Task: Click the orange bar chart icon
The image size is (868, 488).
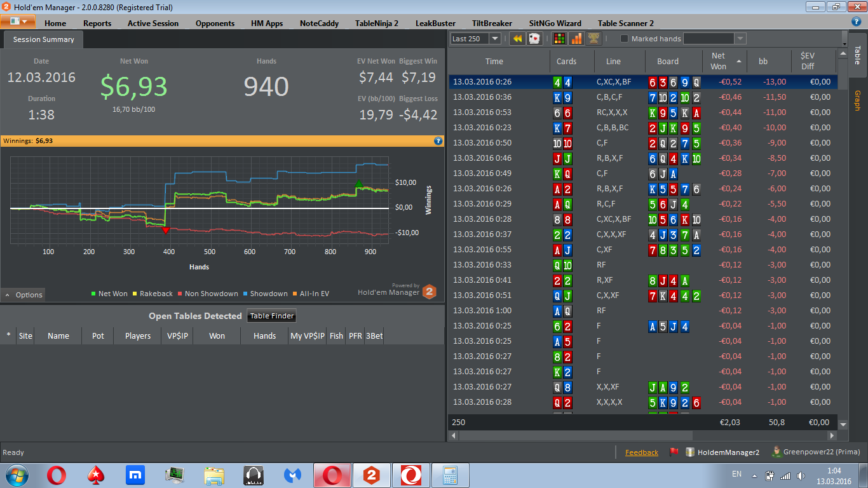Action: pos(576,39)
